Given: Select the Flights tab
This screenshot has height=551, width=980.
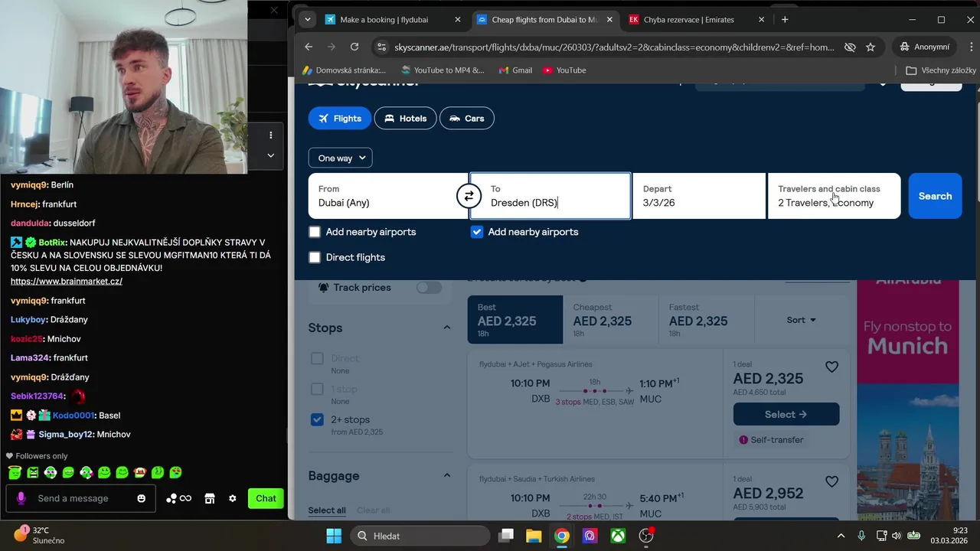Looking at the screenshot, I should click(x=339, y=119).
